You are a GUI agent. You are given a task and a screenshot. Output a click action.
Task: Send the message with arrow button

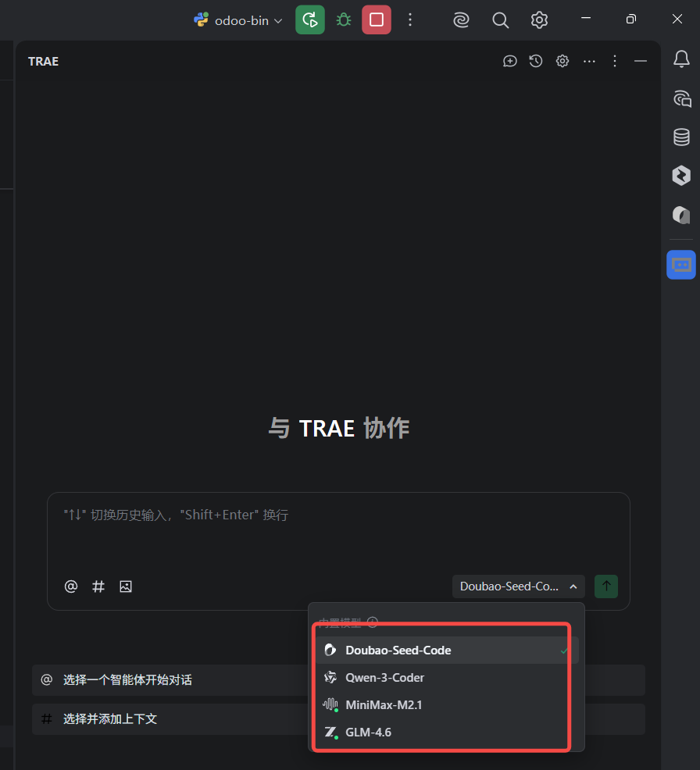(606, 586)
